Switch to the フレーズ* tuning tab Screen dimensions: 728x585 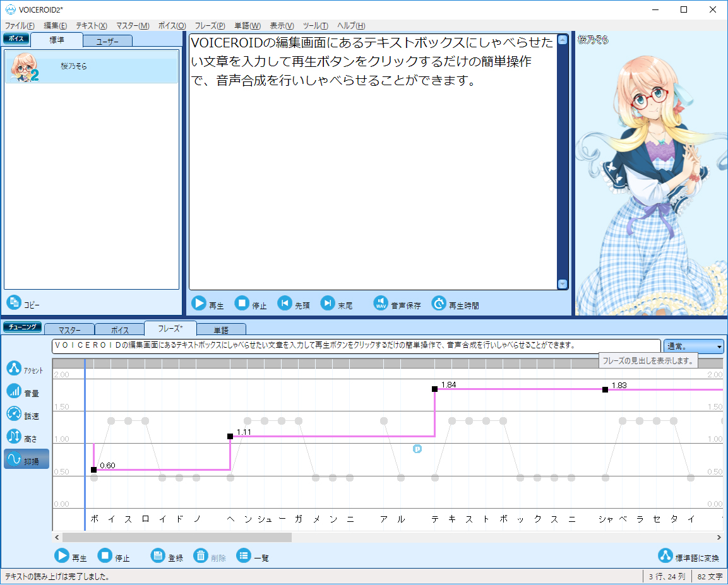(170, 328)
